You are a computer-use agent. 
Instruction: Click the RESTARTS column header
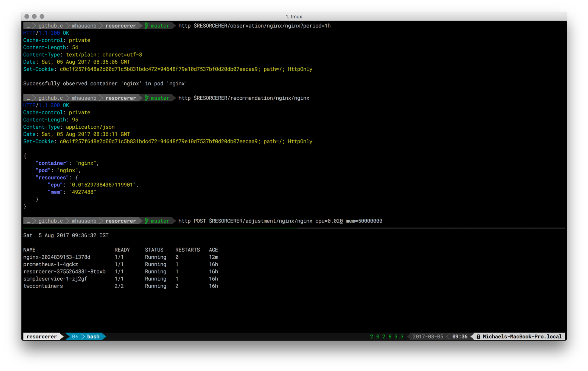click(187, 250)
